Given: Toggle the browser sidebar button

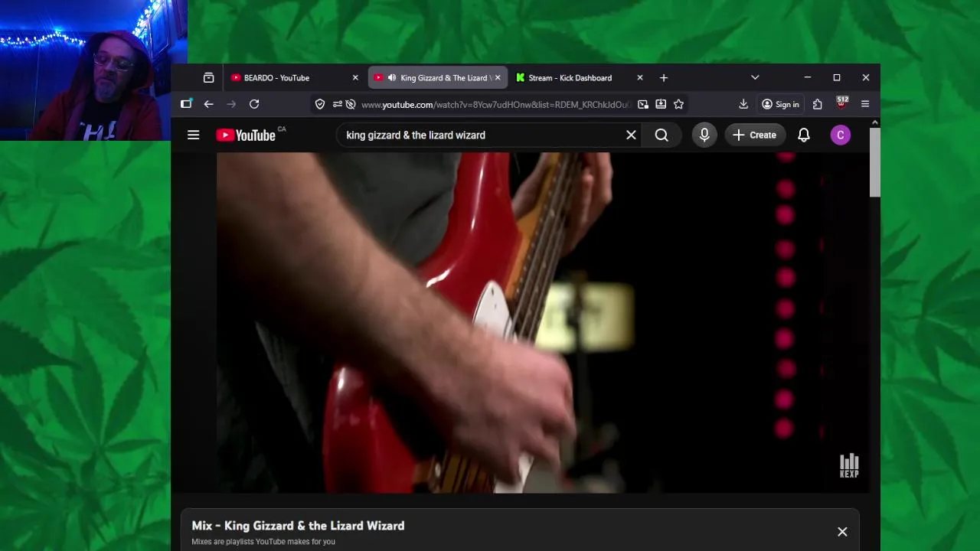Looking at the screenshot, I should click(x=186, y=104).
